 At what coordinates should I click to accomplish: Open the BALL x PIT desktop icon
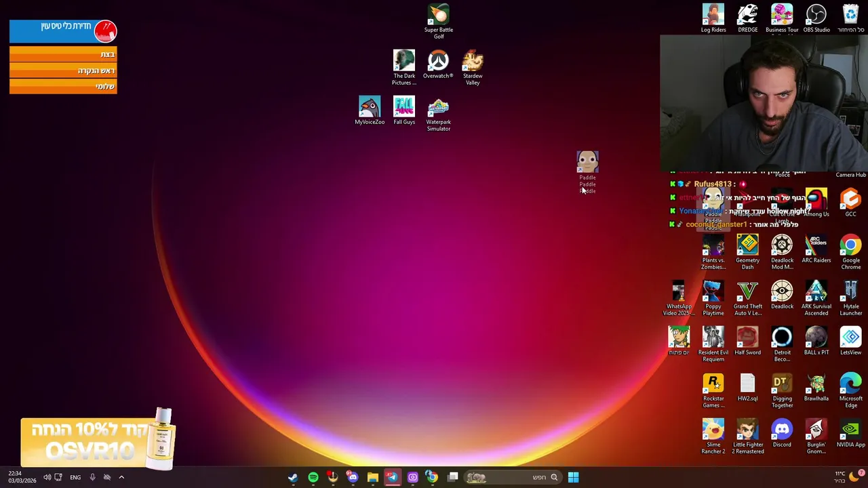(816, 341)
